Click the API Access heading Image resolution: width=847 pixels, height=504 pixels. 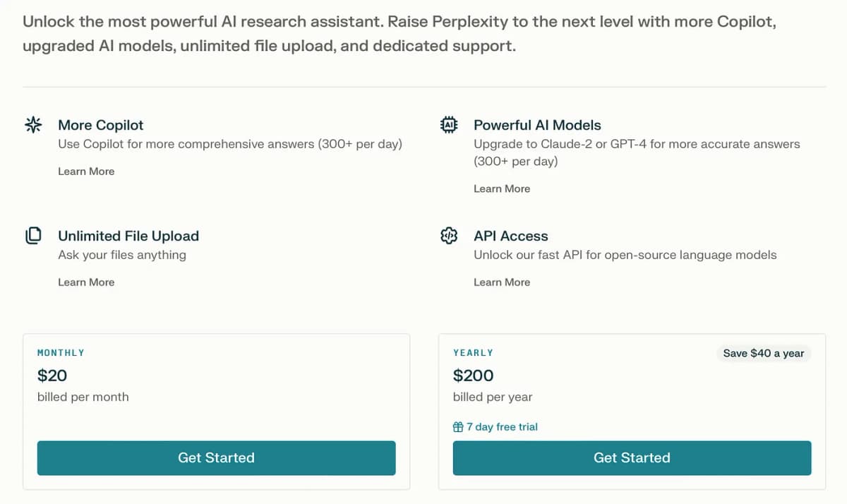pos(510,236)
